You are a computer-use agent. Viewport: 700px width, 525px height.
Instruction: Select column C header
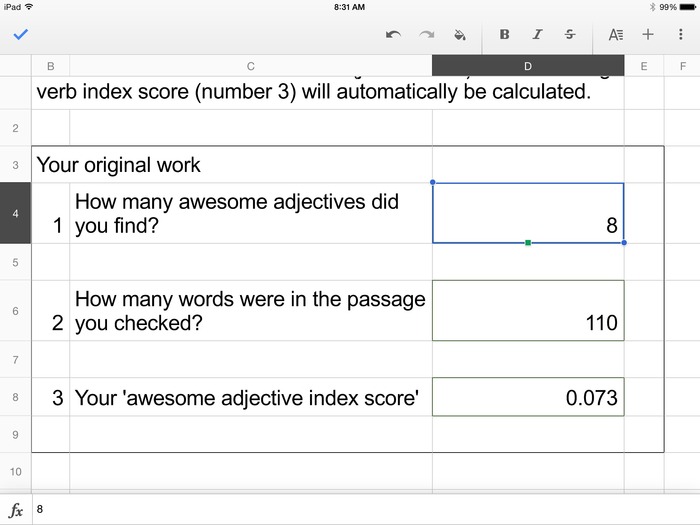250,66
